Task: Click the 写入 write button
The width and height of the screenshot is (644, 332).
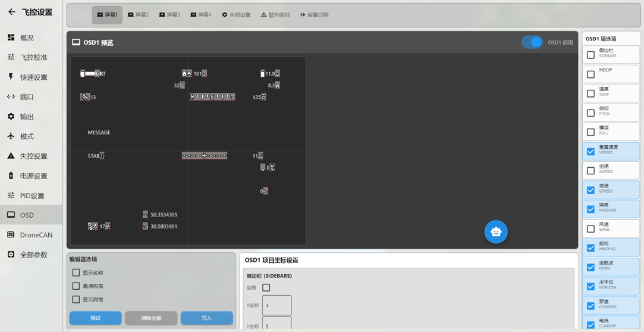Action: tap(206, 318)
